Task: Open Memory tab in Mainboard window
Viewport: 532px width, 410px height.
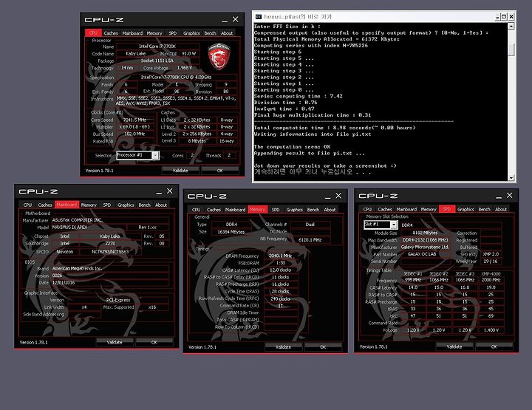Action: [x=89, y=205]
